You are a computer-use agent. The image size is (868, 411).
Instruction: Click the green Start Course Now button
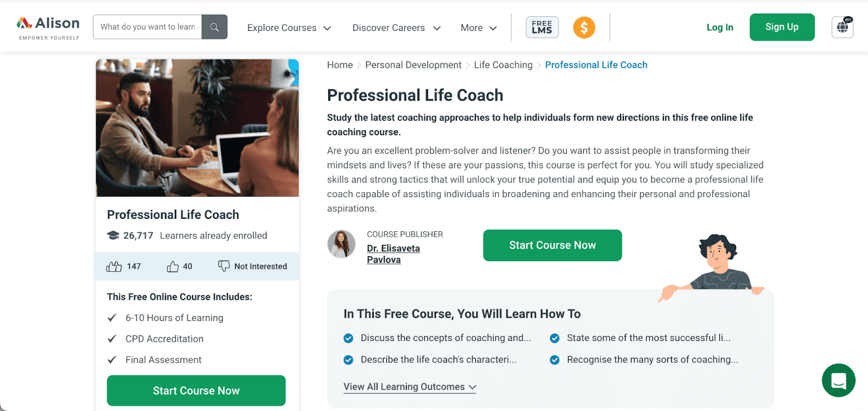pyautogui.click(x=552, y=245)
